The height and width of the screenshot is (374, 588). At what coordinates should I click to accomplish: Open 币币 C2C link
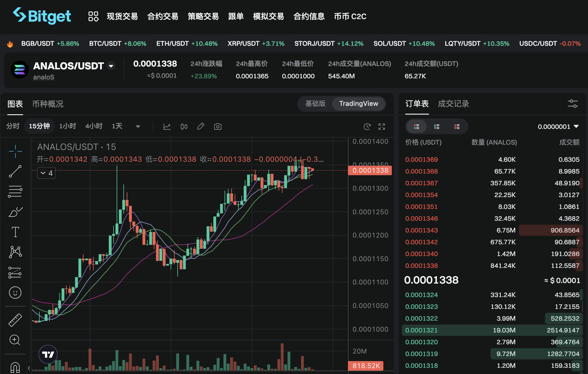pyautogui.click(x=350, y=16)
